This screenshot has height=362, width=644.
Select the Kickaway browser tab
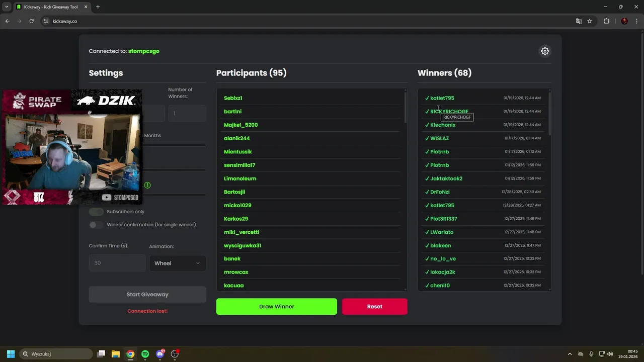pos(51,7)
